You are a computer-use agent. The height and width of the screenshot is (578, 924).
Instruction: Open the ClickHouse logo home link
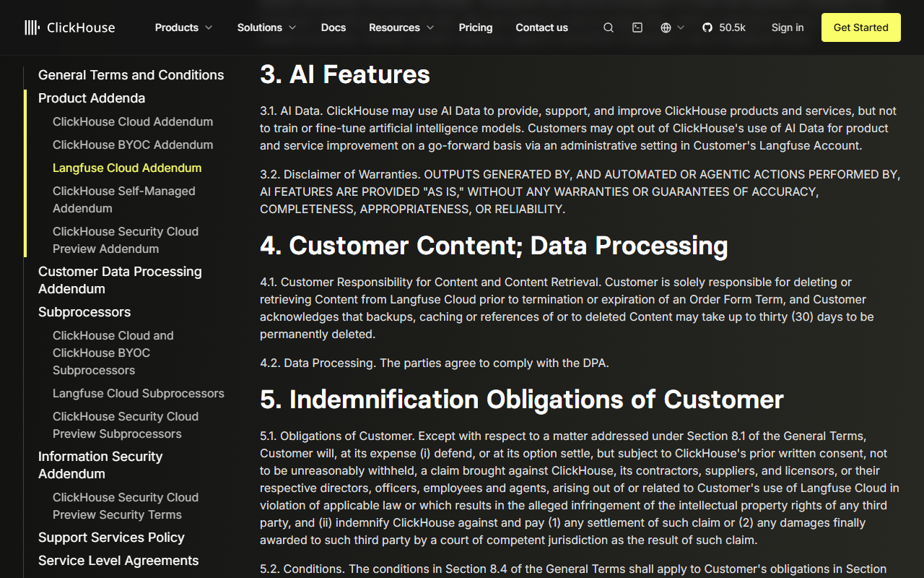69,27
